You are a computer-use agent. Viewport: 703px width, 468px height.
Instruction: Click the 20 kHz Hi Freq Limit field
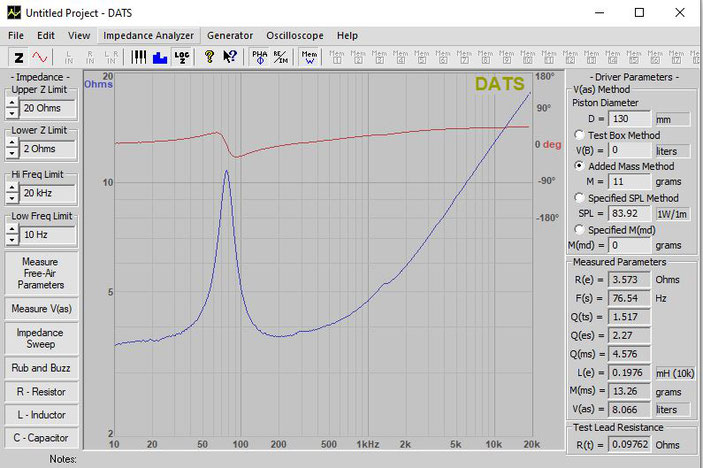[47, 193]
